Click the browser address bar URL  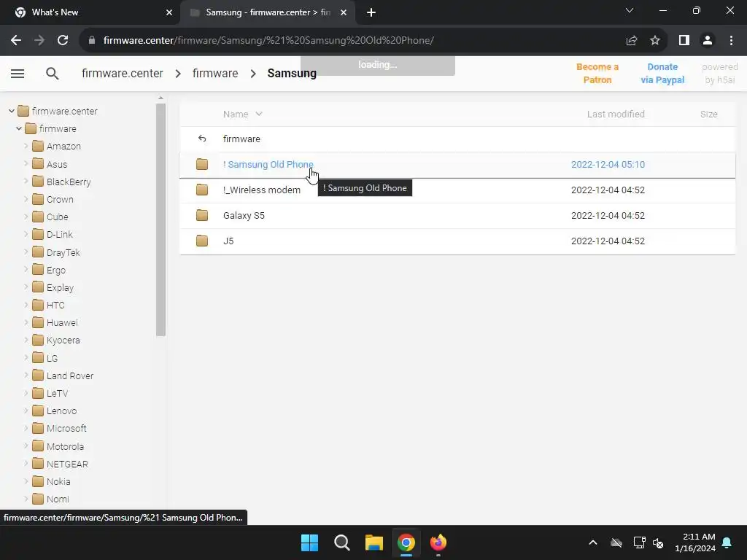click(268, 41)
